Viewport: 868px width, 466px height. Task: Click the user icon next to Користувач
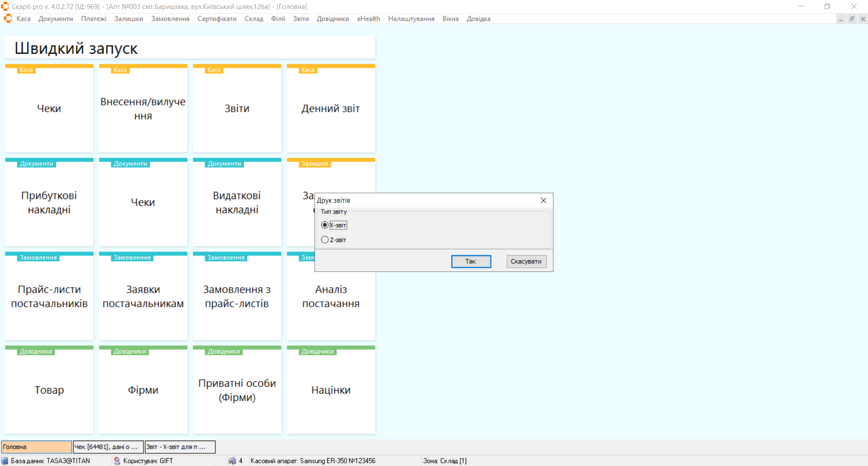(117, 461)
